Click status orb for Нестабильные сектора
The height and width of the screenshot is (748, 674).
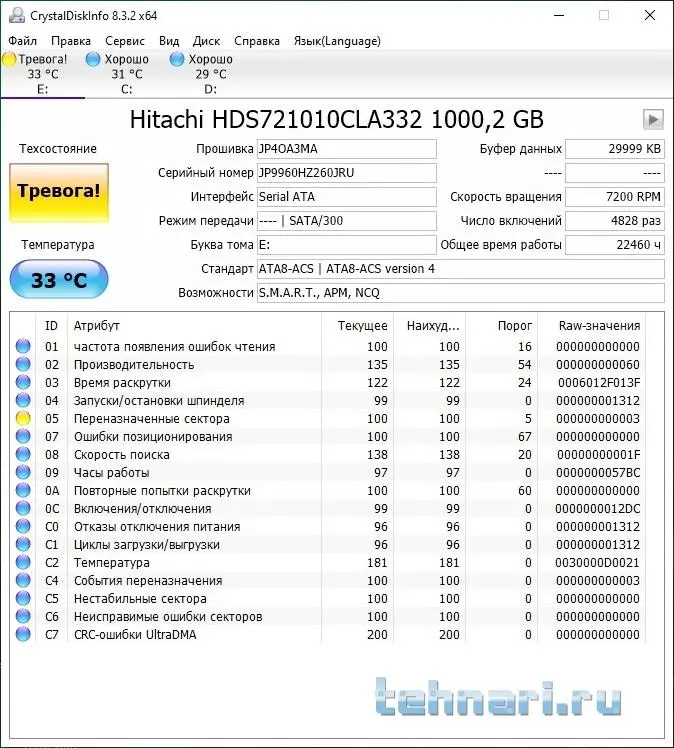pyautogui.click(x=23, y=598)
